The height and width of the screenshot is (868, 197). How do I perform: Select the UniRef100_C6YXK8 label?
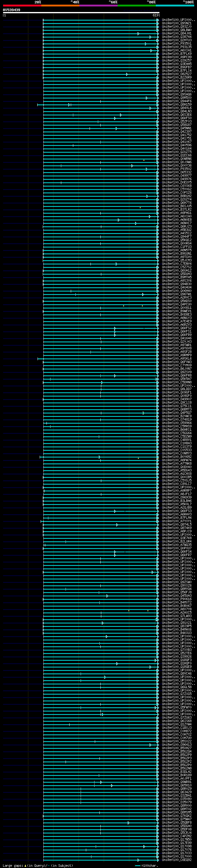coord(177,186)
